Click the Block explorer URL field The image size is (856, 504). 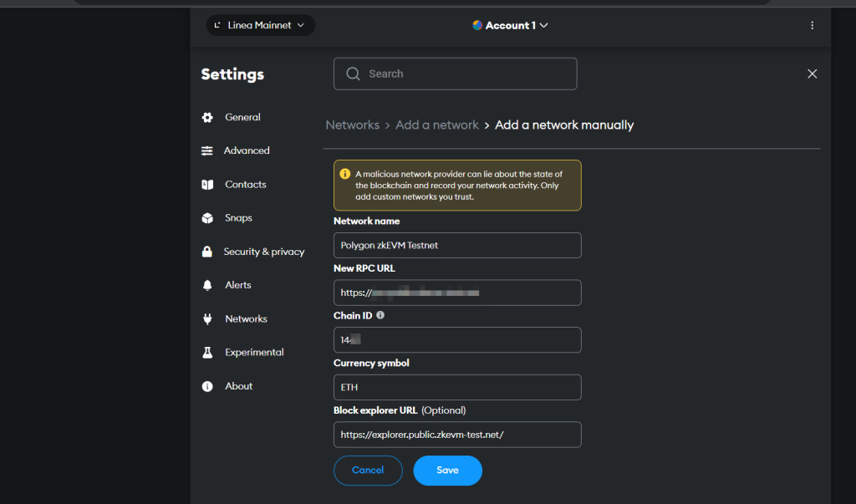point(457,435)
